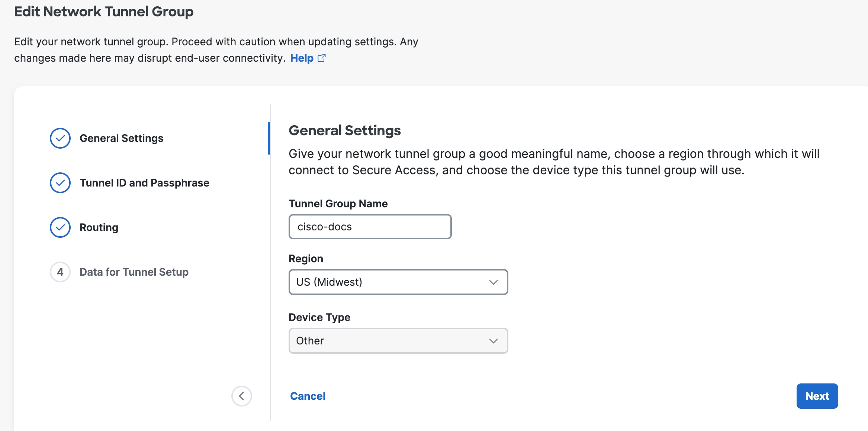The height and width of the screenshot is (431, 868).
Task: Click the Cancel link
Action: (307, 396)
